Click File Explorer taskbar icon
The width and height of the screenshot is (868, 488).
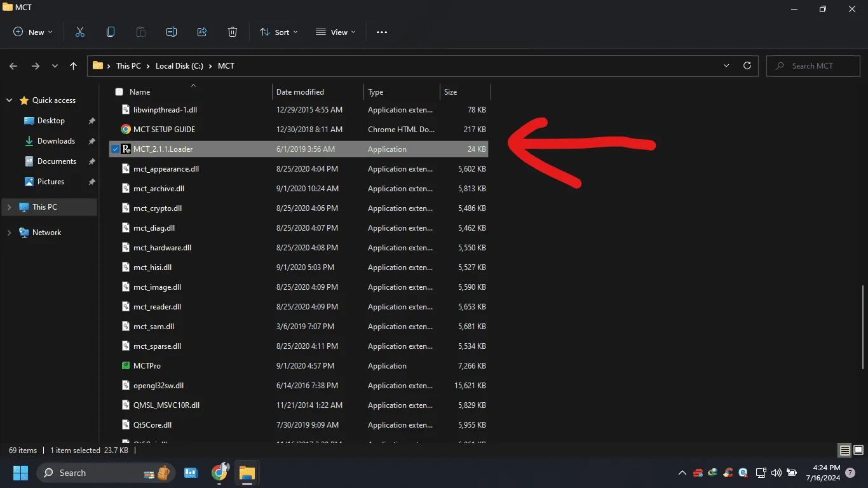pos(247,473)
